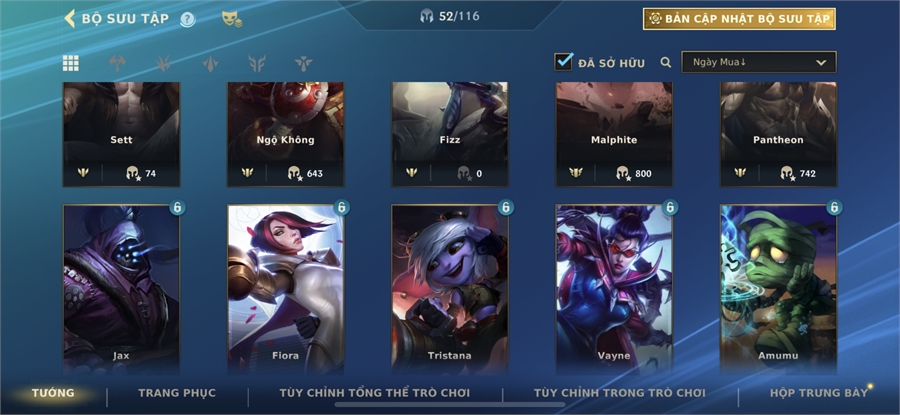Viewport: 900px width, 415px height.
Task: Open the Fiora champion card
Action: (x=286, y=289)
